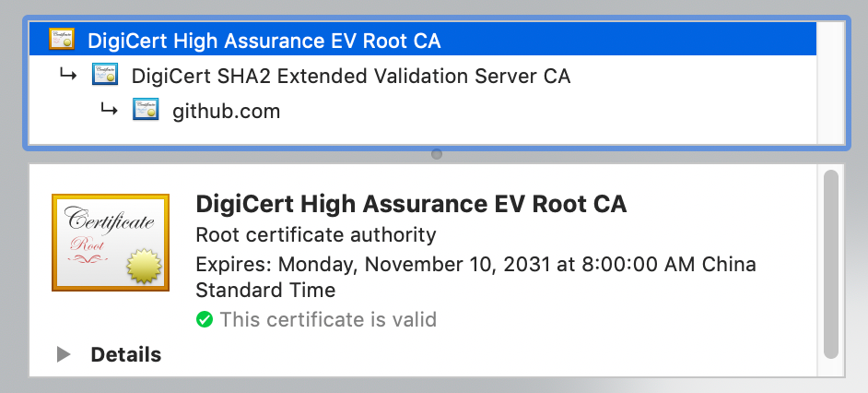Click the gold seal on the certificate image

(x=144, y=266)
